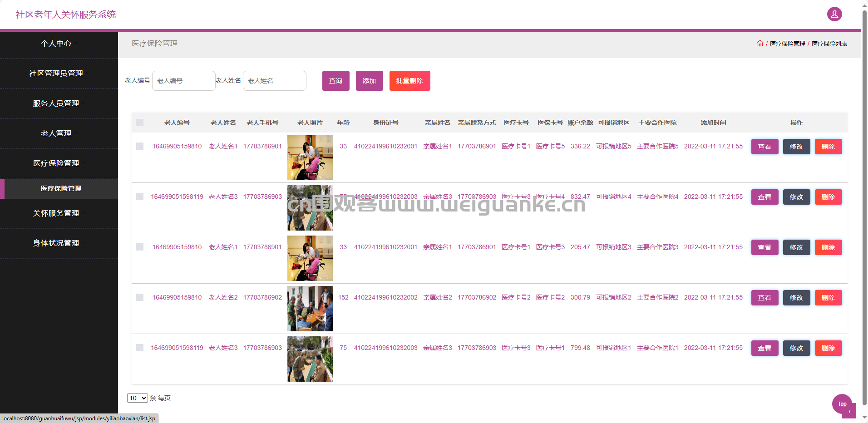
Task: Check the row with 可报销地区3
Action: coord(140,247)
